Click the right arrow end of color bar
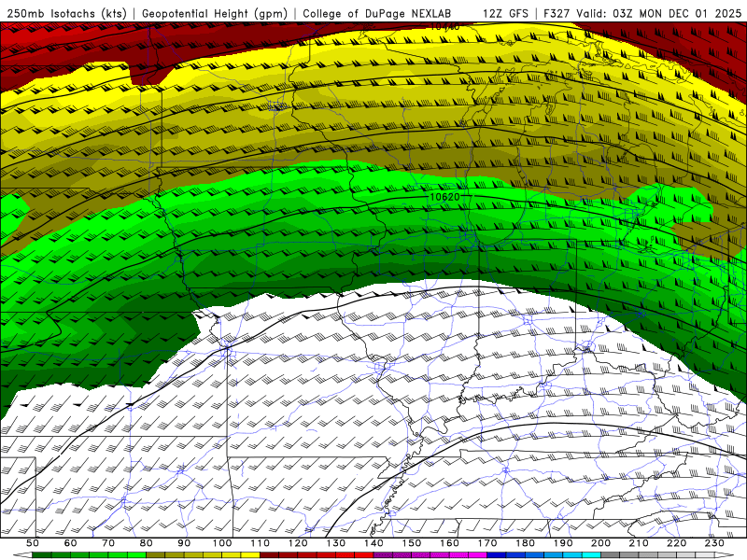The height and width of the screenshot is (560, 747). click(725, 555)
